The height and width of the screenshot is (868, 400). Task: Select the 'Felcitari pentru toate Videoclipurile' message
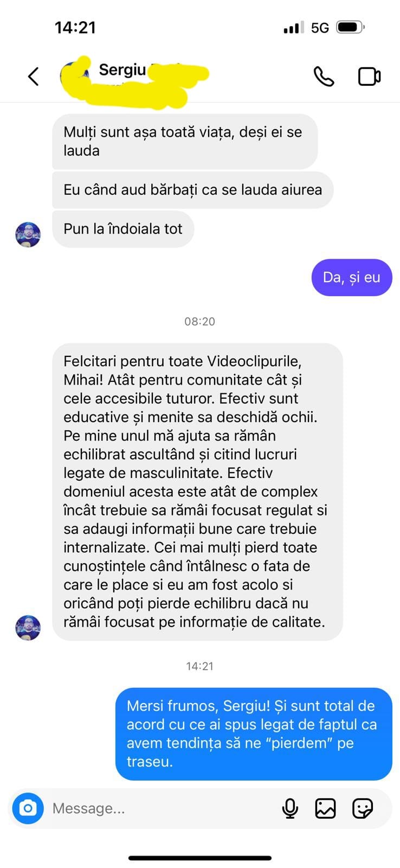point(197,492)
